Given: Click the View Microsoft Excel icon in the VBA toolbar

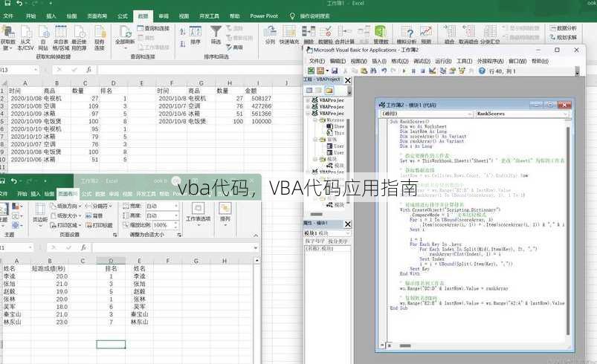Looking at the screenshot, I should point(311,71).
